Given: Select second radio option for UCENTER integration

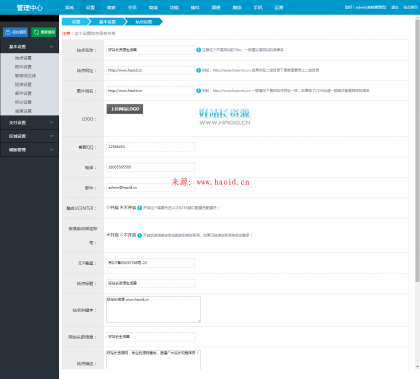Looking at the screenshot, I should point(122,207).
